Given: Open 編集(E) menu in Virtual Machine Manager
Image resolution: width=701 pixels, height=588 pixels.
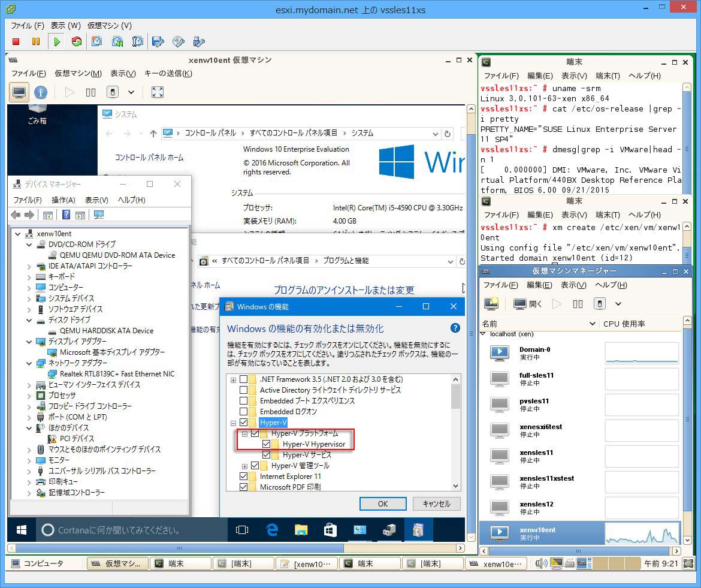Looking at the screenshot, I should click(x=539, y=285).
